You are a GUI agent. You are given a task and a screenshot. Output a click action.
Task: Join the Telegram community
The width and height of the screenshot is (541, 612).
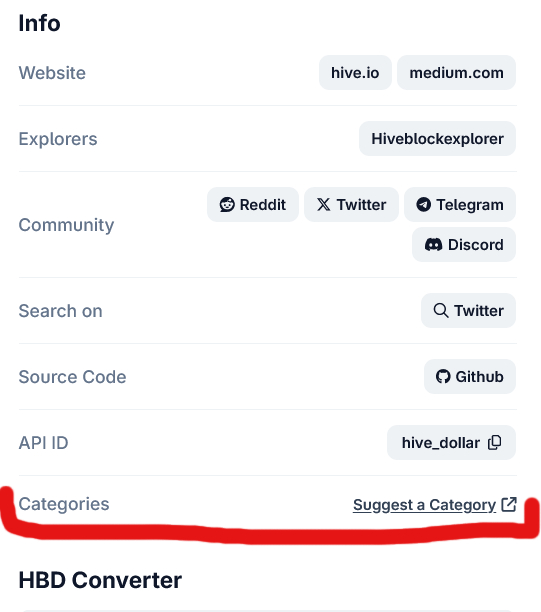tap(460, 205)
